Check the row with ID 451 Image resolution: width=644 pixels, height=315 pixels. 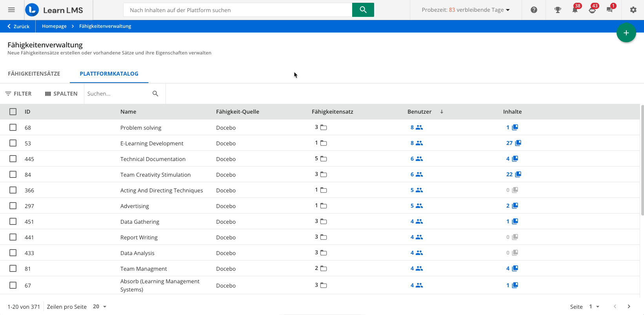(13, 221)
